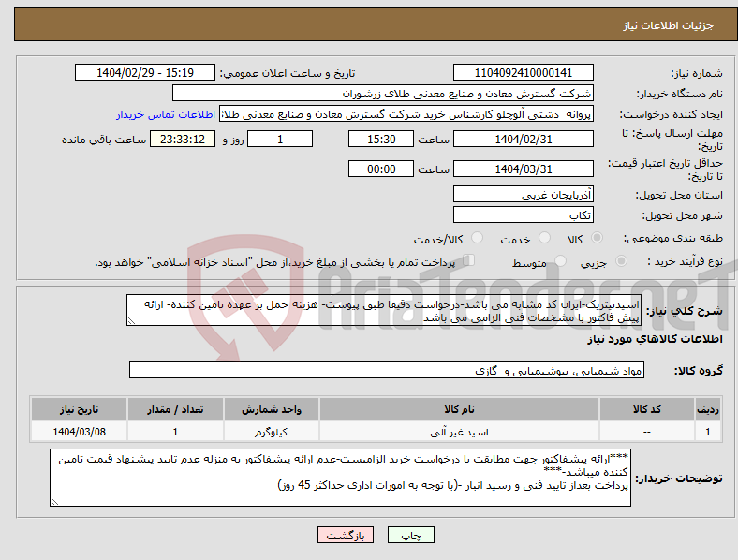Select the متوسط purchase type radio
This screenshot has width=738, height=560.
click(x=560, y=261)
